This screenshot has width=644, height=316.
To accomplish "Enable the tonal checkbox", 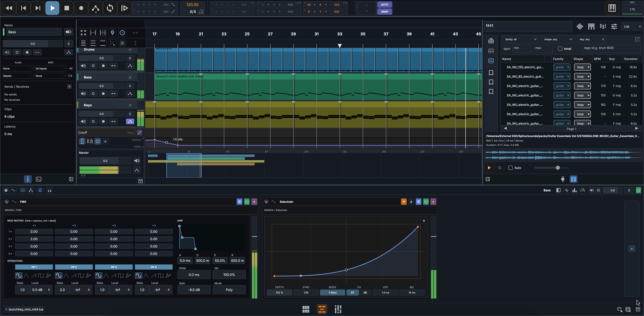I will pos(560,49).
